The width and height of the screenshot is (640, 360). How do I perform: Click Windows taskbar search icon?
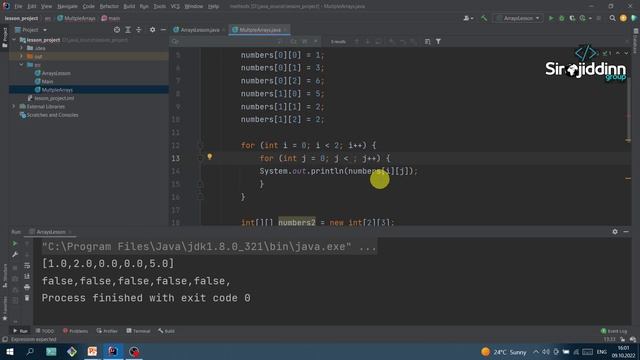tap(30, 351)
